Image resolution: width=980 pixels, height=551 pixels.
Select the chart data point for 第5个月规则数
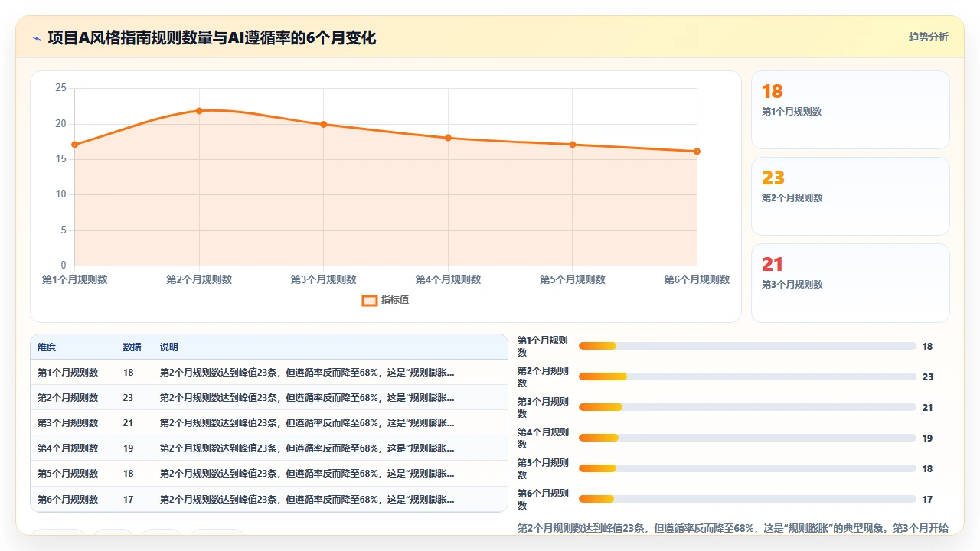point(572,145)
